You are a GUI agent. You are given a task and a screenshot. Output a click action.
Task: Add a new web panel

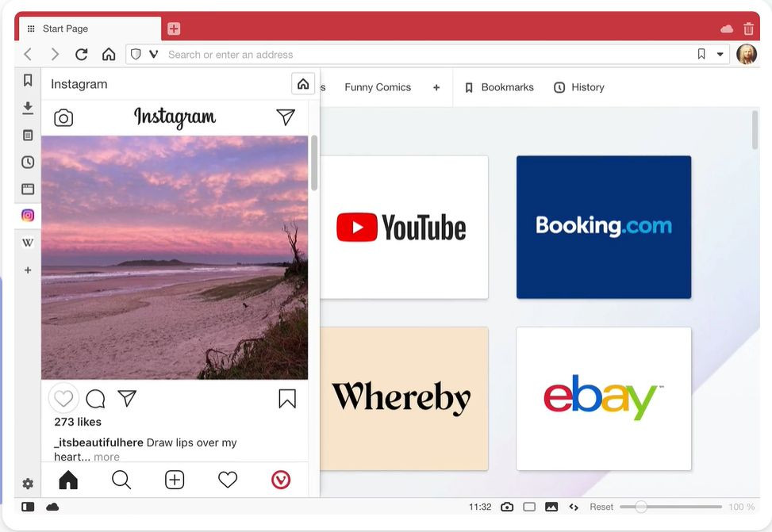[x=28, y=270]
